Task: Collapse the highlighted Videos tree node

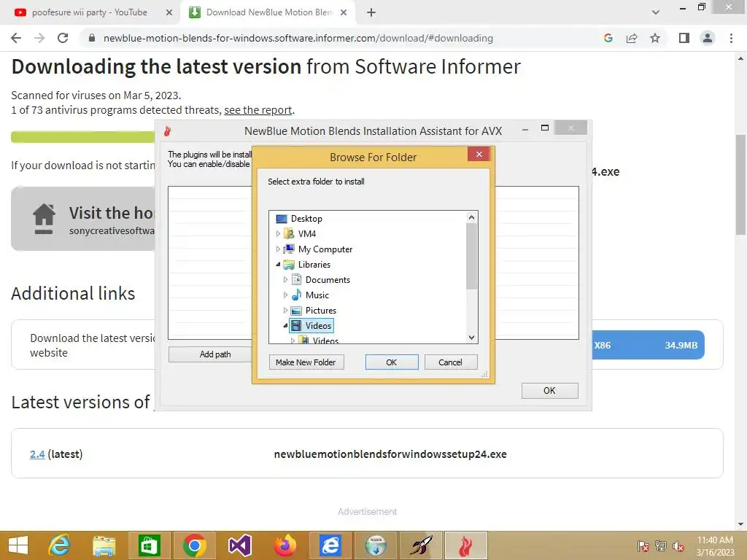Action: tap(285, 326)
